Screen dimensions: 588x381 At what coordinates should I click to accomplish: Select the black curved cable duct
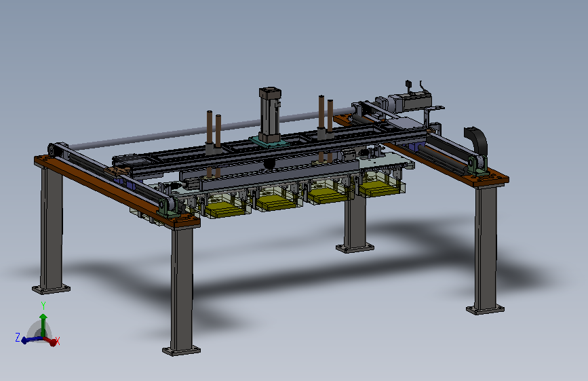tap(475, 140)
